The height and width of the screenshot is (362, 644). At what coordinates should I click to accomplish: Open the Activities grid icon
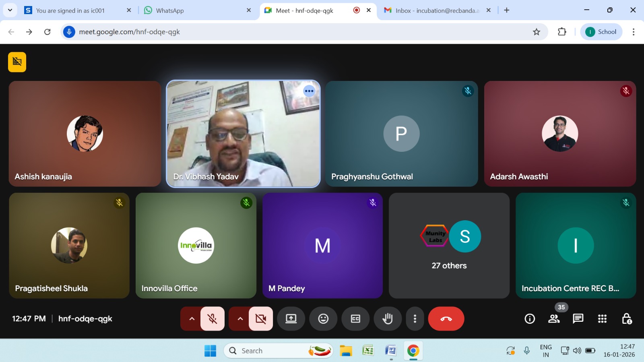click(x=602, y=319)
